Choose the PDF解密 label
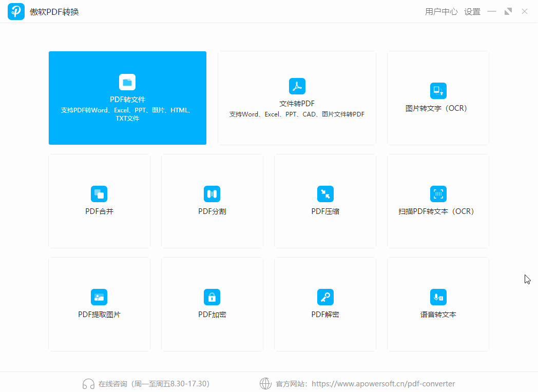This screenshot has height=392, width=538. click(325, 315)
